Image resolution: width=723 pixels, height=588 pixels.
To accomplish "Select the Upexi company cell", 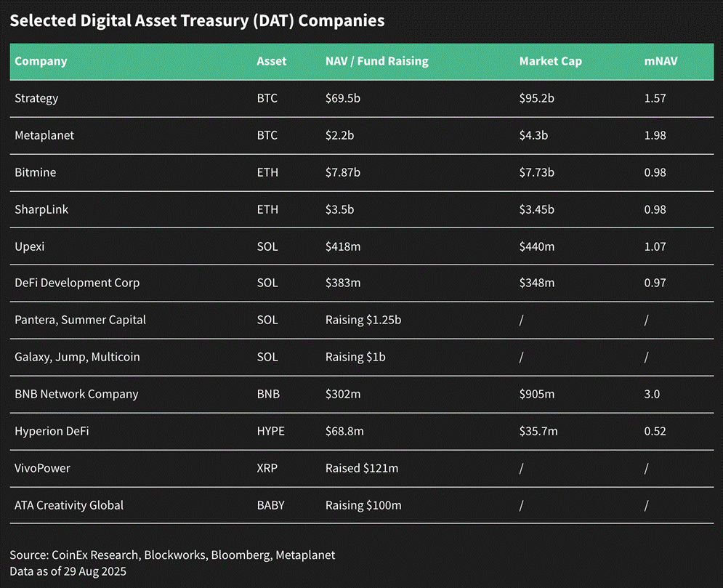I will (30, 246).
